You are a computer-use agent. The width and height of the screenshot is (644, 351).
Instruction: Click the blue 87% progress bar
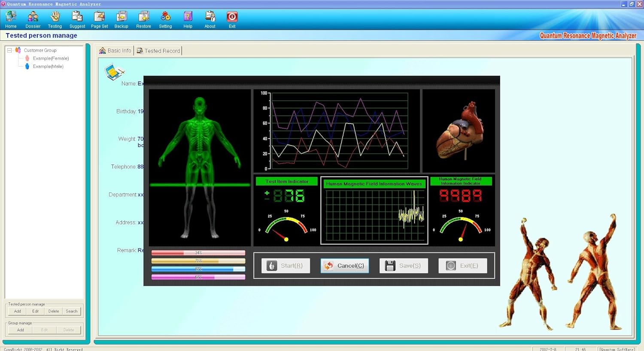[x=198, y=269]
